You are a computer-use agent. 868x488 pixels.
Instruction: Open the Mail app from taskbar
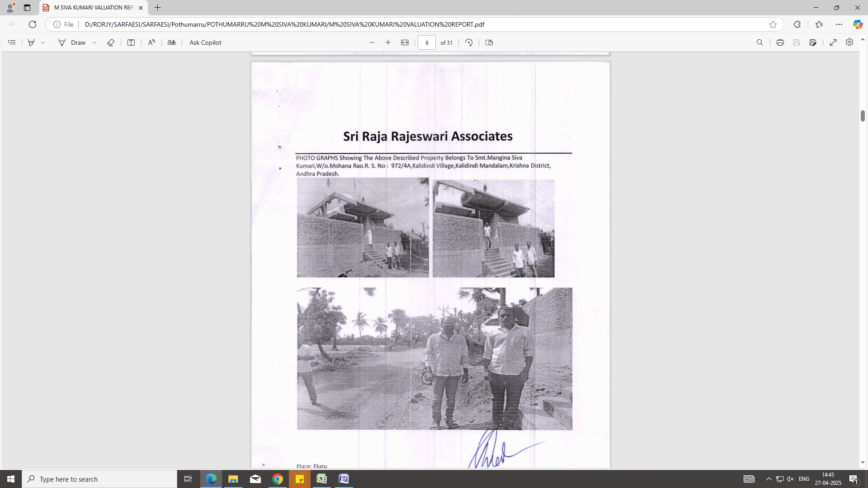tap(255, 479)
